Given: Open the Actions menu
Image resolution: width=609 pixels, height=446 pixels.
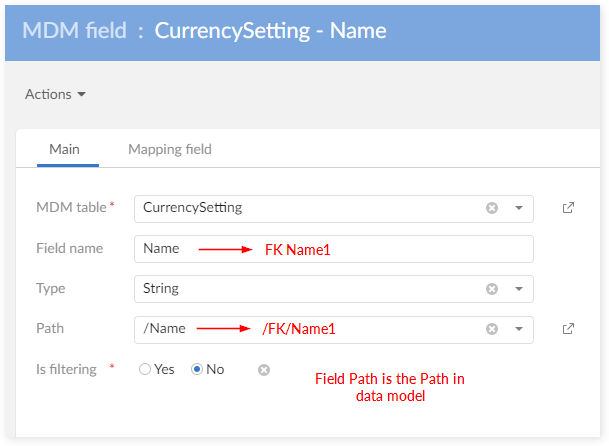Looking at the screenshot, I should pyautogui.click(x=55, y=94).
